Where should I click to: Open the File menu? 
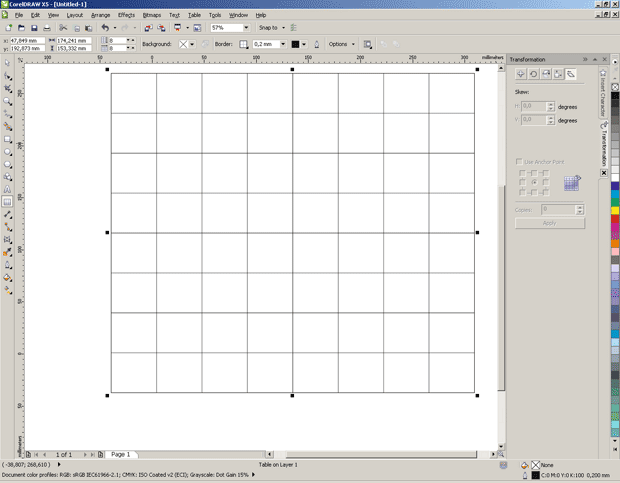tap(19, 15)
